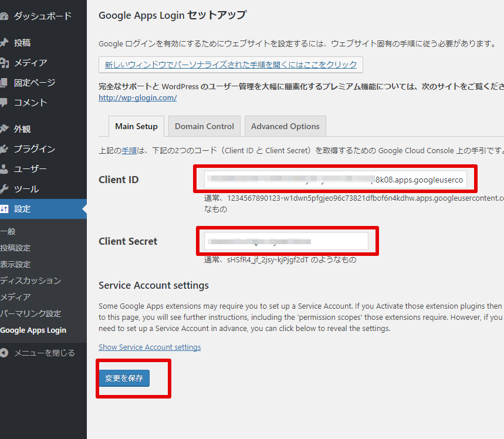Viewport: 504px width, 439px height.
Task: Click the Show Service Account settings link
Action: pos(150,347)
